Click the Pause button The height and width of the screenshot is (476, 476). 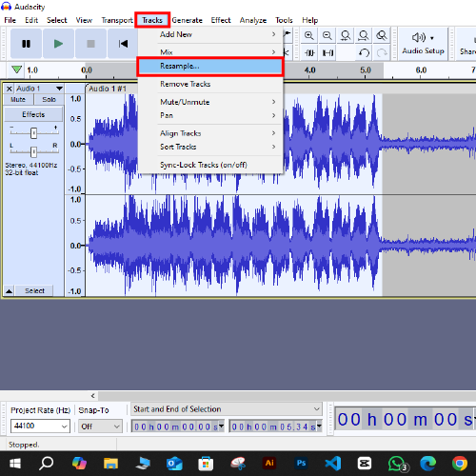(x=26, y=44)
